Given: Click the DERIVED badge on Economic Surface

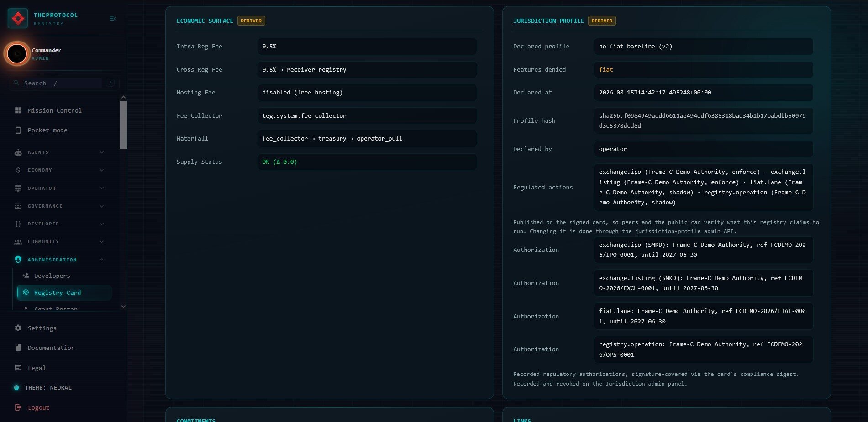Looking at the screenshot, I should coord(251,21).
